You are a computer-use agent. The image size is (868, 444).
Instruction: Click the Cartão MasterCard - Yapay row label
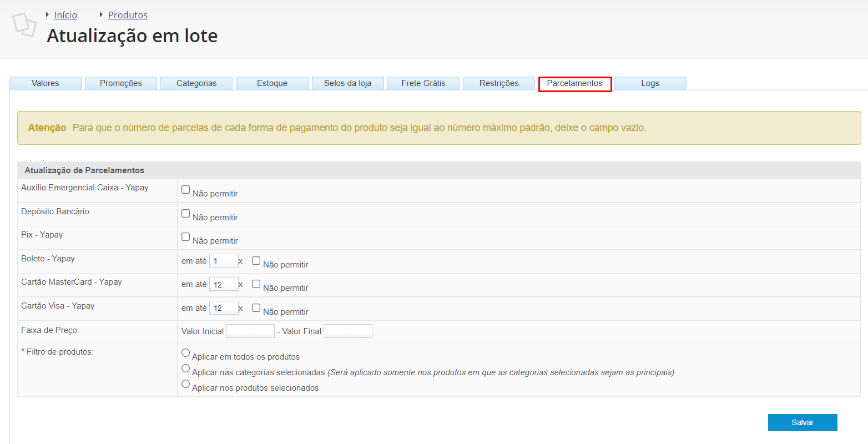pyautogui.click(x=72, y=282)
